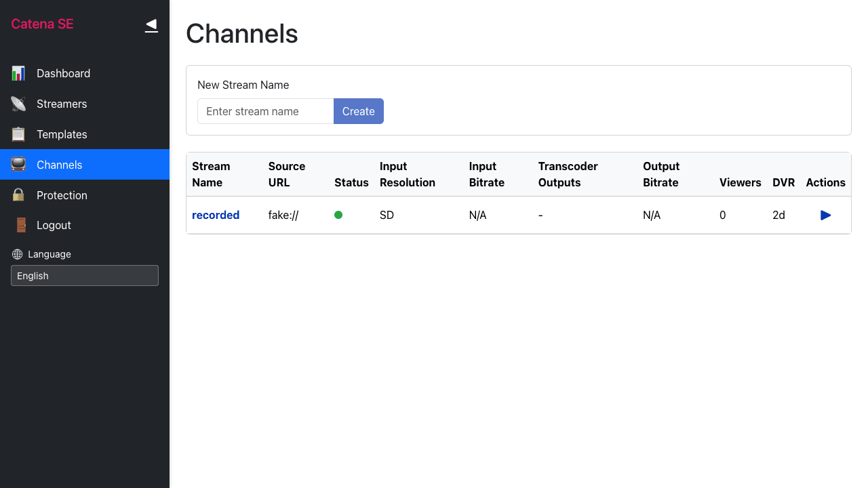Click inside the Enter stream name field

tap(265, 111)
